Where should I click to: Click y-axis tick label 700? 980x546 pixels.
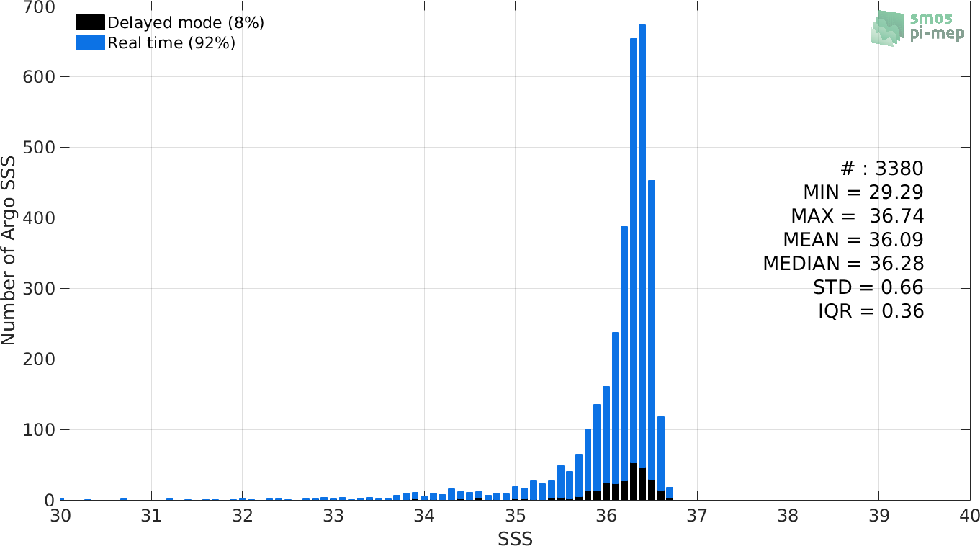[40, 7]
